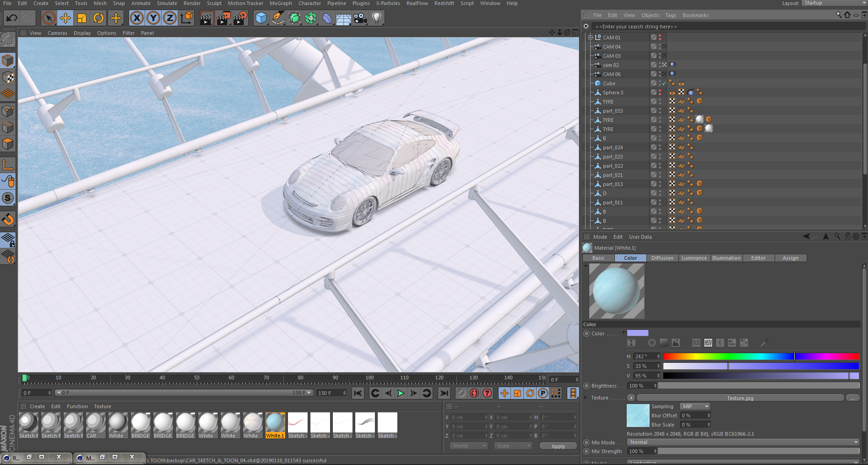868x465 pixels.
Task: Toggle the X axis lock
Action: pos(136,18)
